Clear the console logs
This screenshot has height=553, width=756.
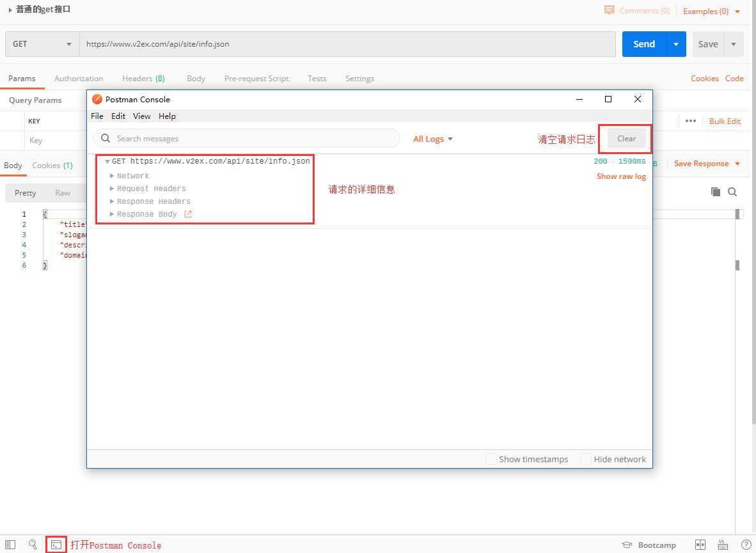626,138
